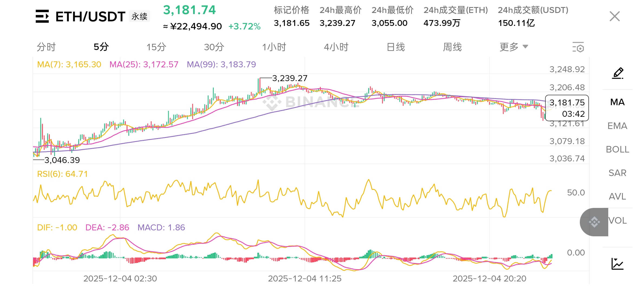Open the trading pair list menu icon
Image resolution: width=644 pixels, height=292 pixels.
[x=42, y=16]
